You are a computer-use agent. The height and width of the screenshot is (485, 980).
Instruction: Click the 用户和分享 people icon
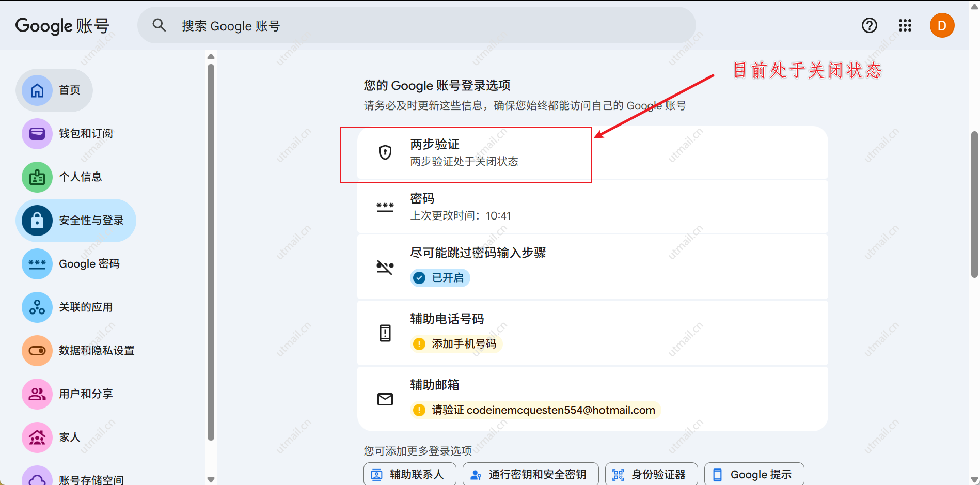tap(37, 394)
